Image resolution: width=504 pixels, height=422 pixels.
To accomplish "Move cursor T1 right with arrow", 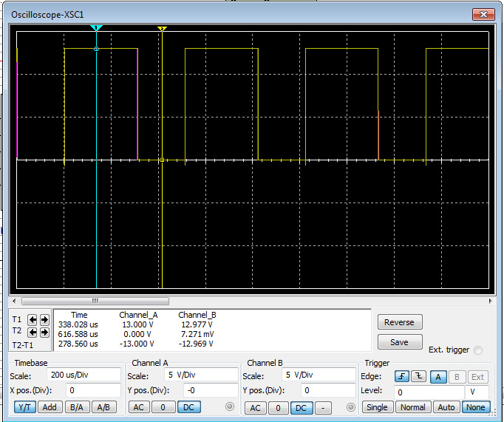I will tap(44, 320).
